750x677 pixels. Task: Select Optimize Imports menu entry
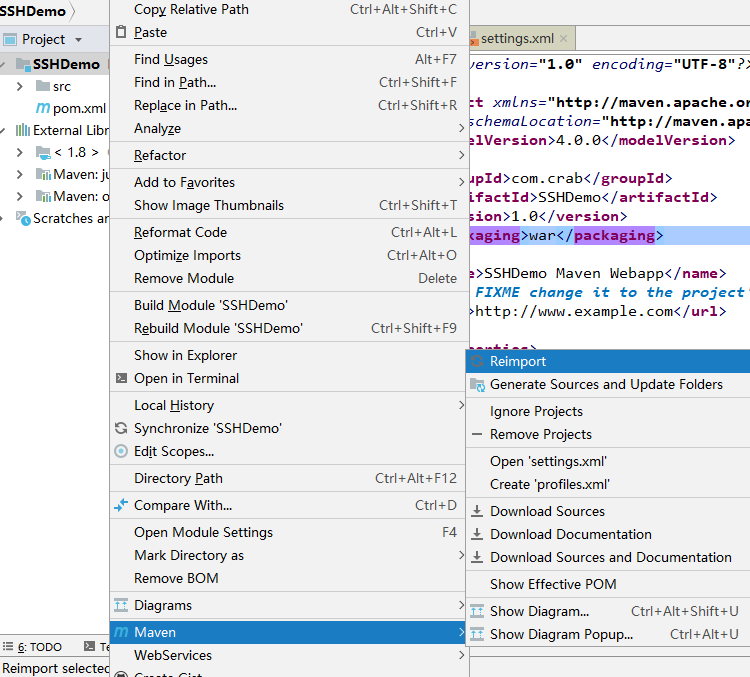coord(287,255)
